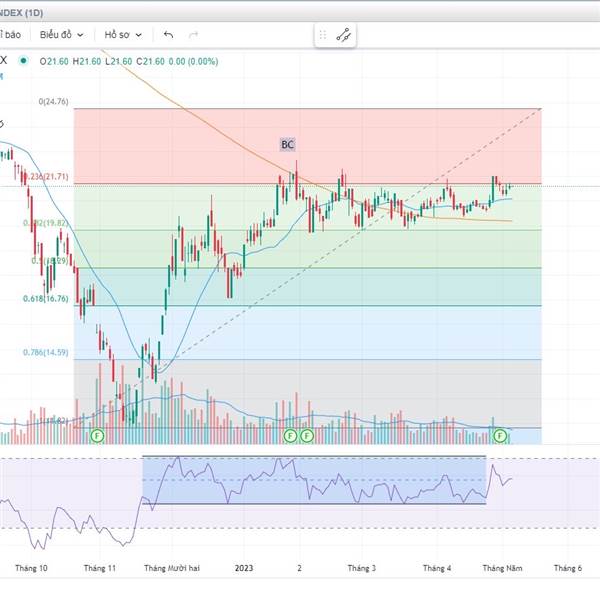Click the 2023 time axis label

pyautogui.click(x=244, y=568)
